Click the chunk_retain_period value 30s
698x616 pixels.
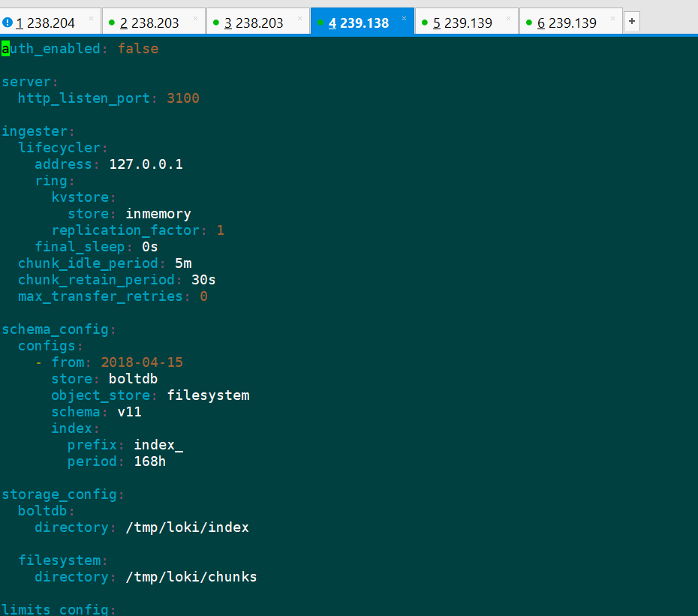(203, 280)
